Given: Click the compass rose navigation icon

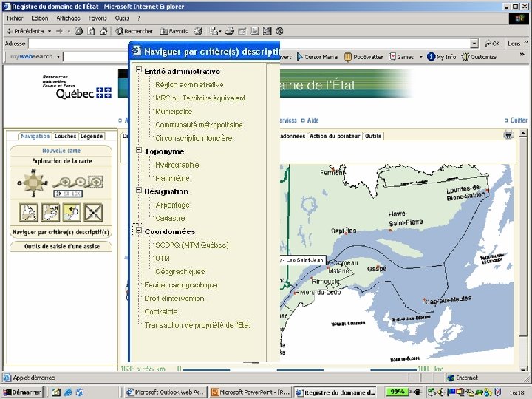Looking at the screenshot, I should pyautogui.click(x=33, y=183).
